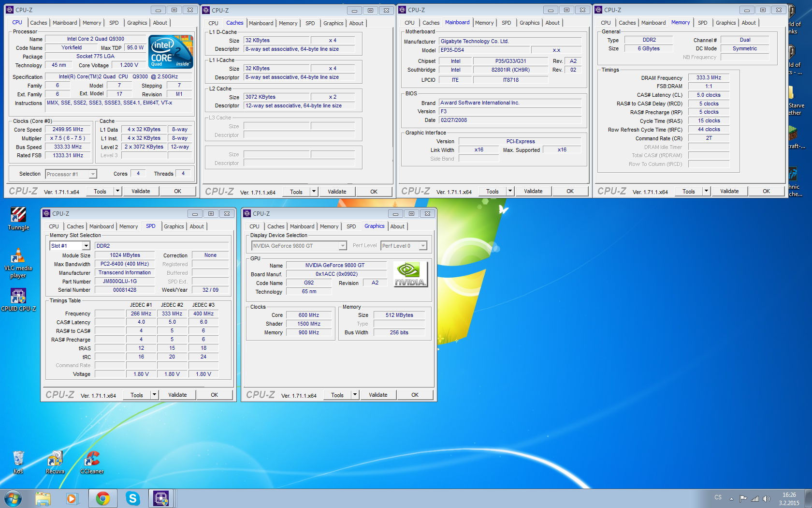Click GPU Core clock 600 MHz value
Screen dimensions: 812x508
coord(309,315)
